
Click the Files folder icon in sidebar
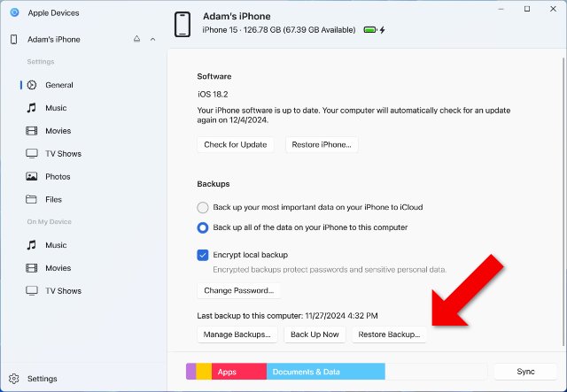(32, 199)
